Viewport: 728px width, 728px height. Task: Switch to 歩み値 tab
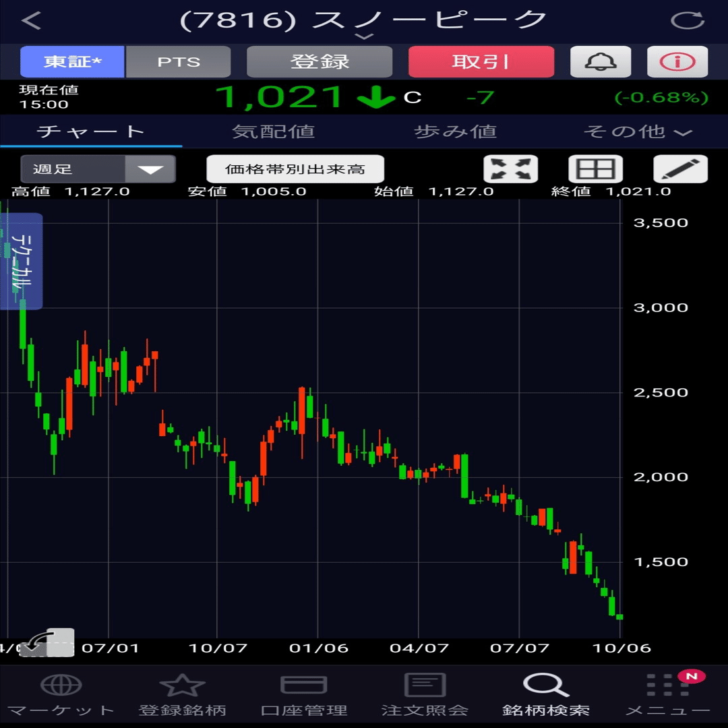click(455, 132)
